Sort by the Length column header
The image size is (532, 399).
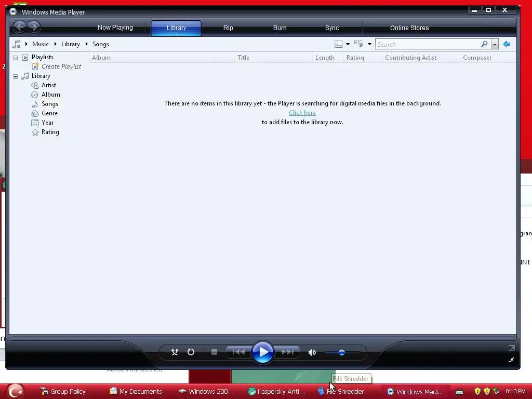pyautogui.click(x=328, y=58)
